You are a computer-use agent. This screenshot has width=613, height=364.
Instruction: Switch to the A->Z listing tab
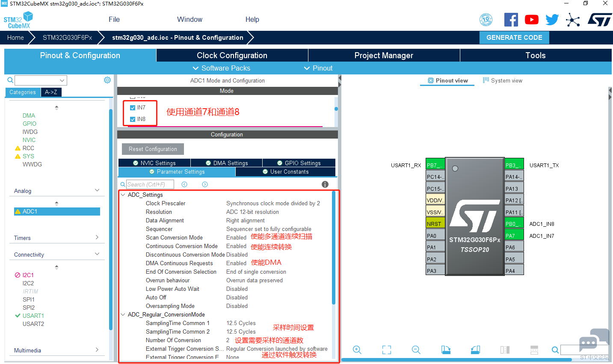coord(51,92)
